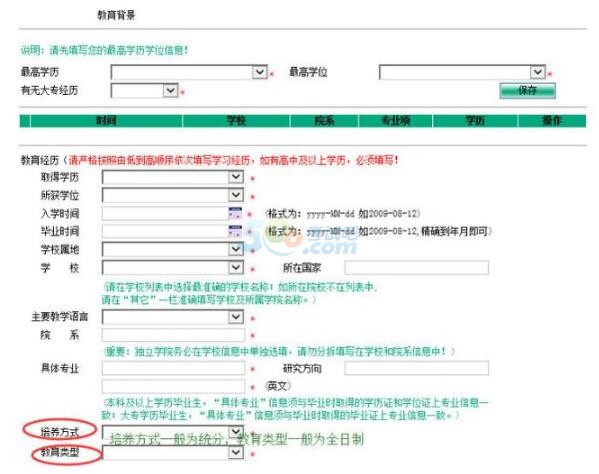Expand the 最高学位 dropdown
This screenshot has width=599, height=474.
point(462,72)
